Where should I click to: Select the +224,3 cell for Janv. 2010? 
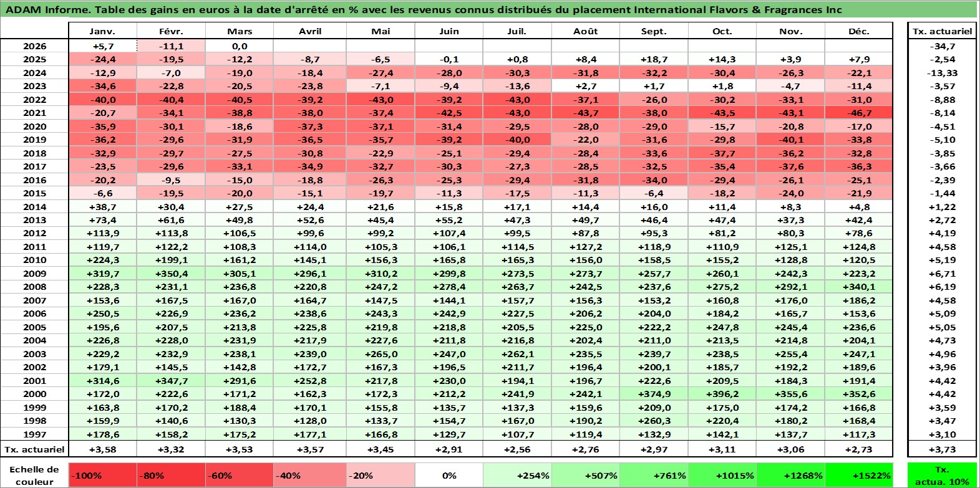[102, 260]
